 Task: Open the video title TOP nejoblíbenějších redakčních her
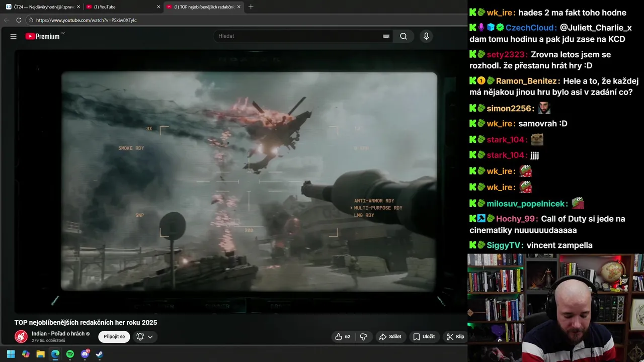[86, 322]
